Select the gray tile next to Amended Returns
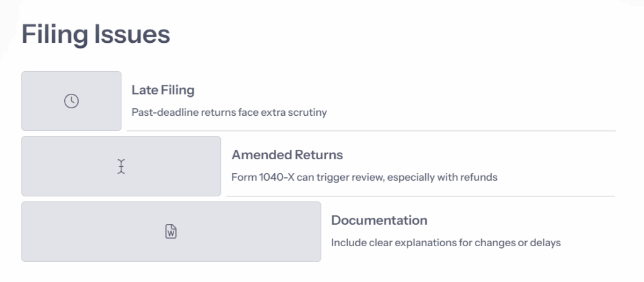 coord(121,166)
